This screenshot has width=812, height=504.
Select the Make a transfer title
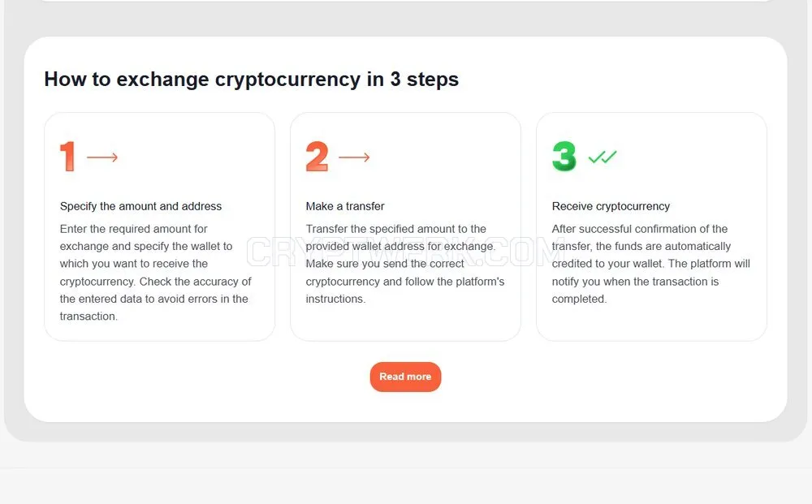coord(345,206)
